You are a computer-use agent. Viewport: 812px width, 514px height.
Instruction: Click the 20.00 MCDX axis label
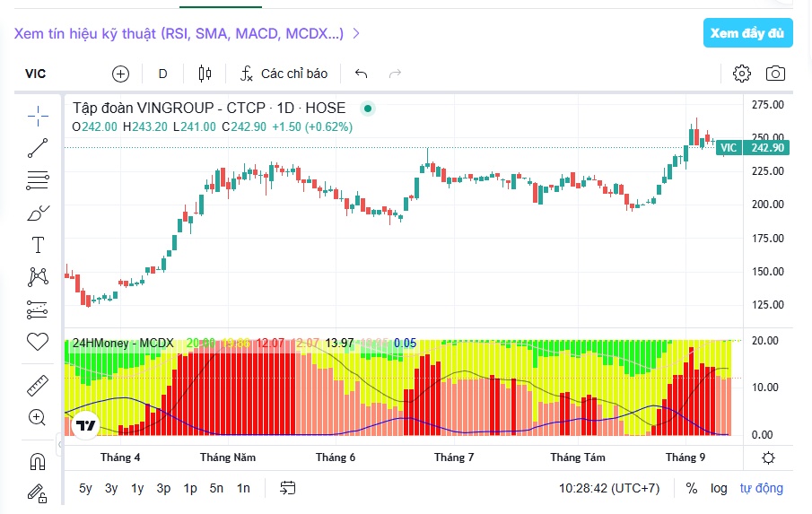[764, 341]
